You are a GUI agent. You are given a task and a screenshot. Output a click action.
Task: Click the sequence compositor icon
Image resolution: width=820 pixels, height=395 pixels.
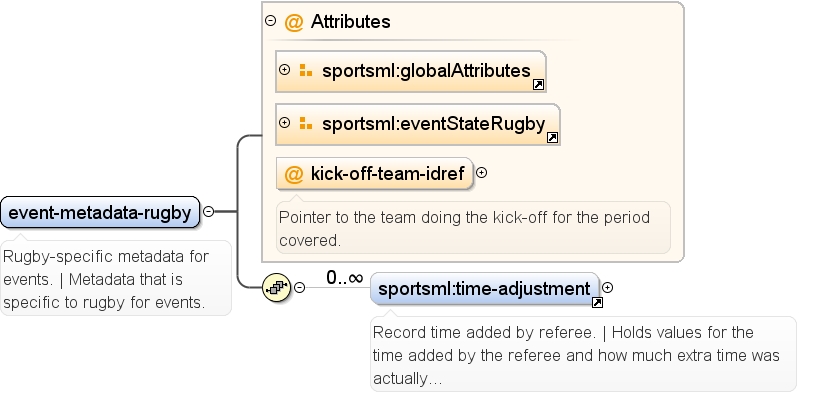click(x=276, y=287)
